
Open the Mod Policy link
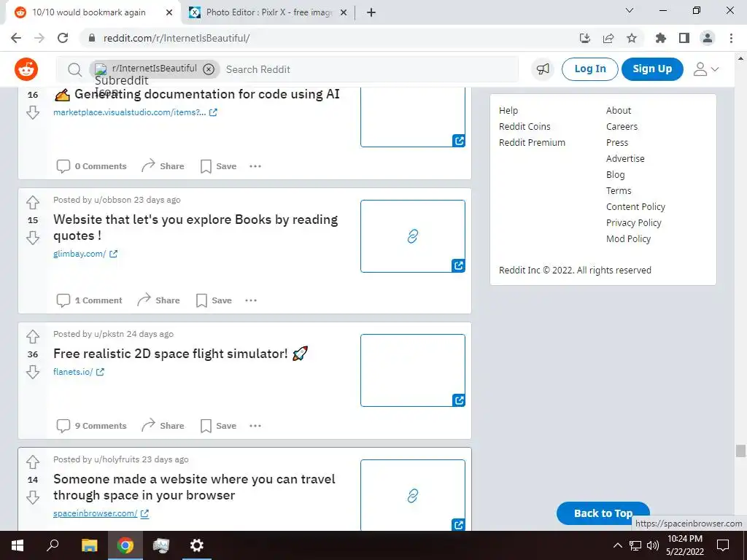click(x=628, y=239)
